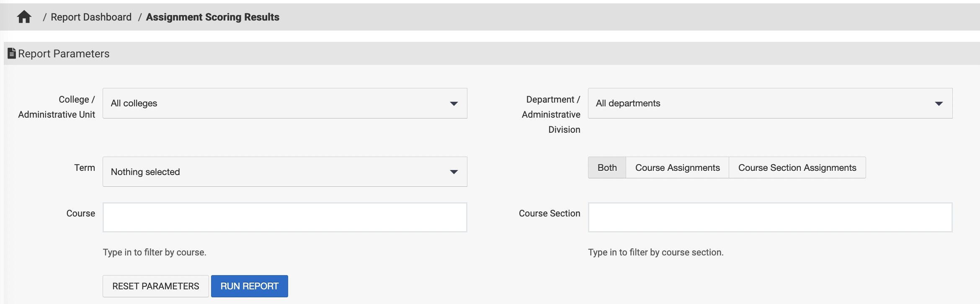Expand the All departments dropdown
The image size is (980, 304).
point(762,103)
